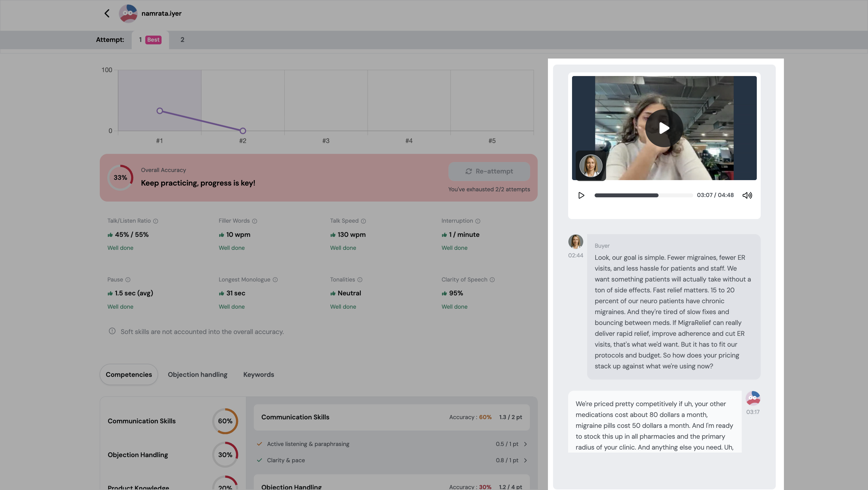Click the small play icon below video
868x490 pixels.
(581, 195)
